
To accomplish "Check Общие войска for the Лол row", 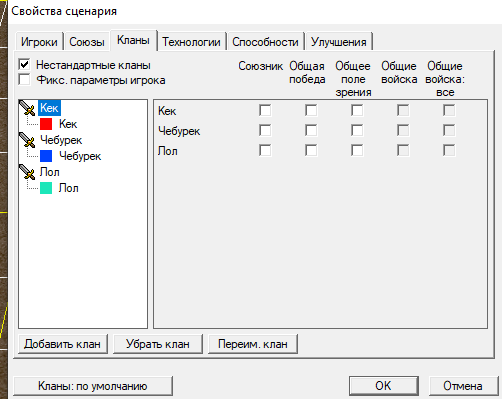I will click(403, 150).
